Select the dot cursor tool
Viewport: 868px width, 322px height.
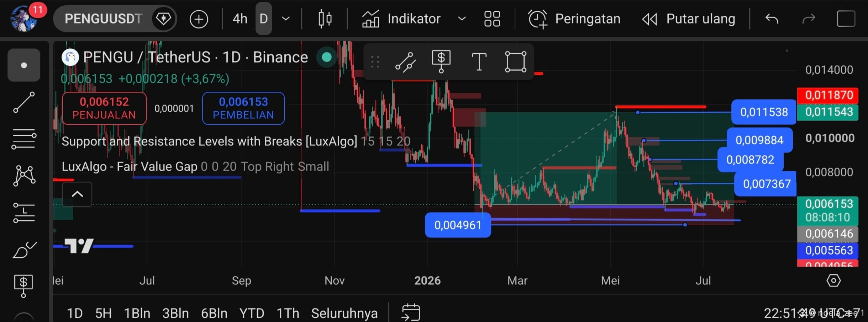click(x=24, y=65)
